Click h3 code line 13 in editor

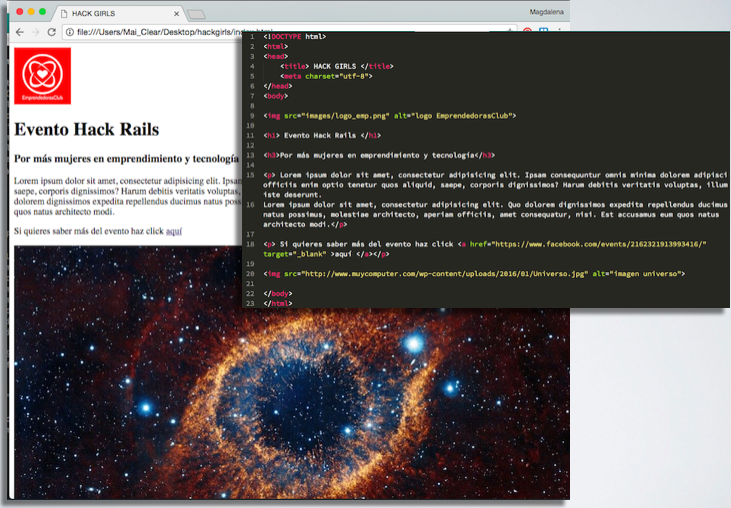click(379, 155)
